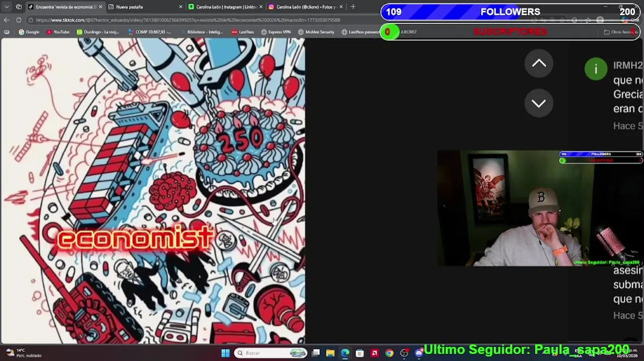The width and height of the screenshot is (644, 361).
Task: Go to the next TikTok video
Action: click(x=539, y=103)
